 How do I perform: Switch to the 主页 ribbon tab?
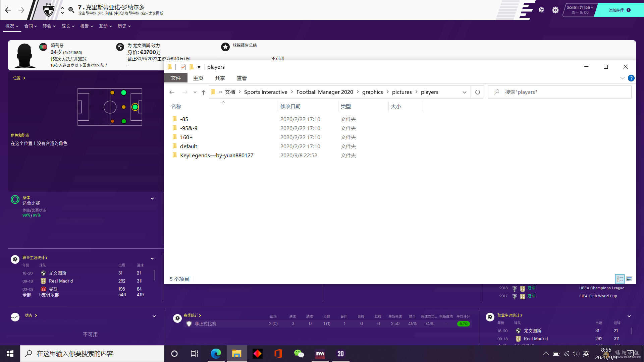tap(198, 78)
